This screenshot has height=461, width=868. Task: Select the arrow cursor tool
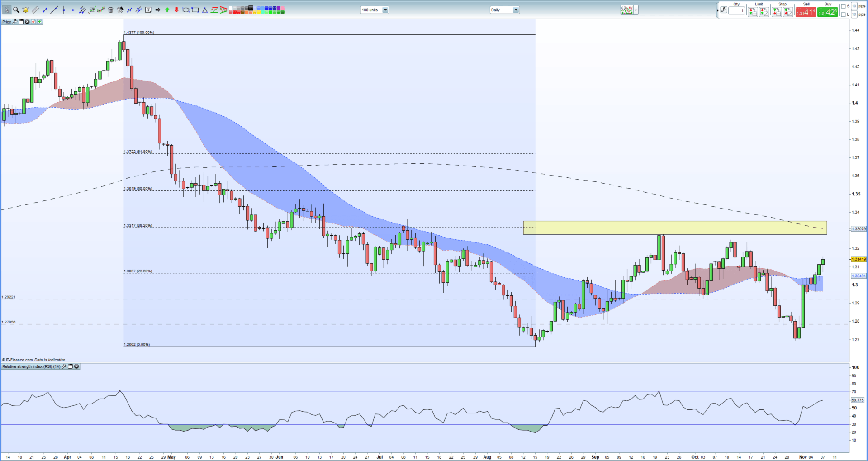[7, 10]
